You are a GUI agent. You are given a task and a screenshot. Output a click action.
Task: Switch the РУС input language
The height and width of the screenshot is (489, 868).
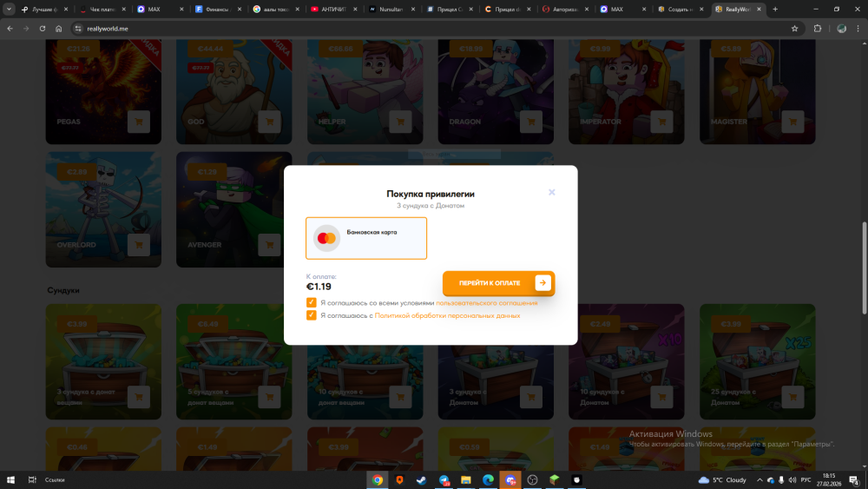click(806, 480)
